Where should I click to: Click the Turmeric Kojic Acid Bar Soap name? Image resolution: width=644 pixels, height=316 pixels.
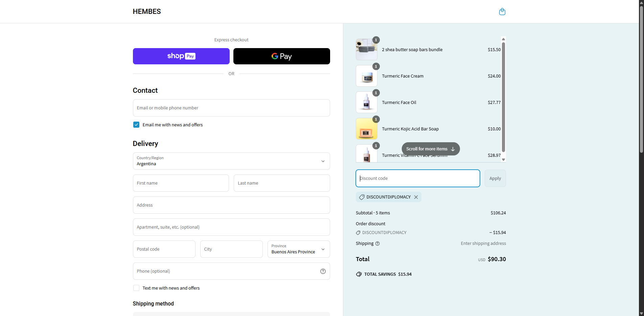point(410,129)
